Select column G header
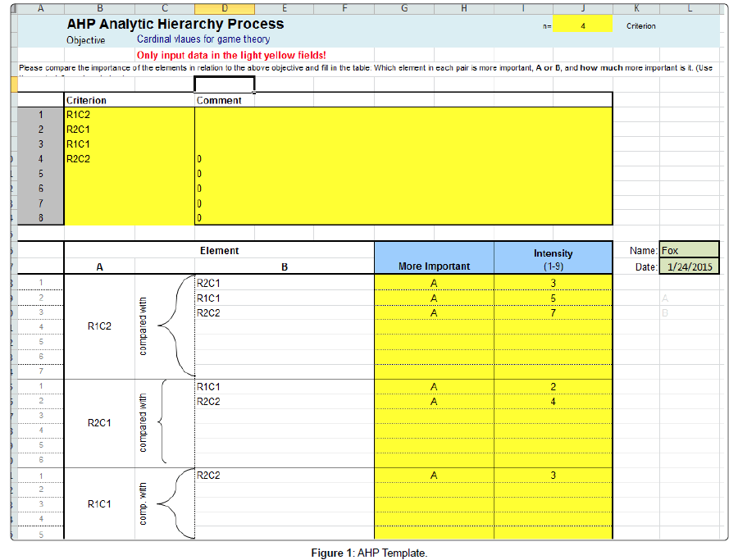Viewport: 729px width, 560px height. click(x=404, y=8)
